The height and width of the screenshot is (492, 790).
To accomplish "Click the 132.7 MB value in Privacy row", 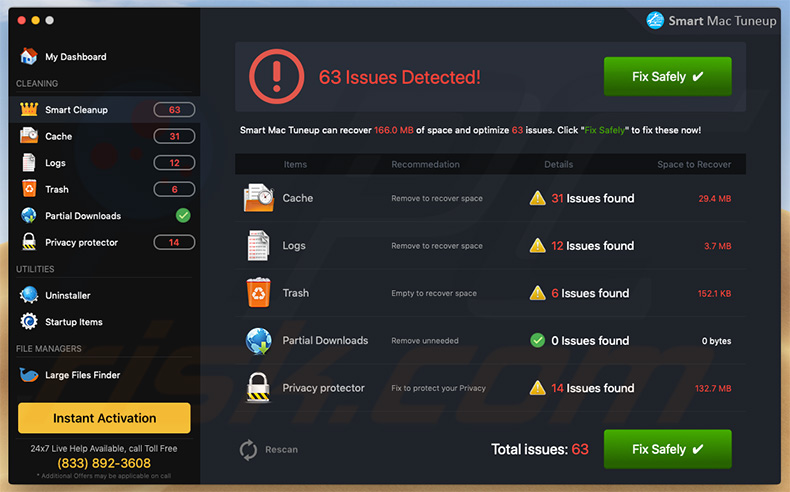I will coord(713,388).
